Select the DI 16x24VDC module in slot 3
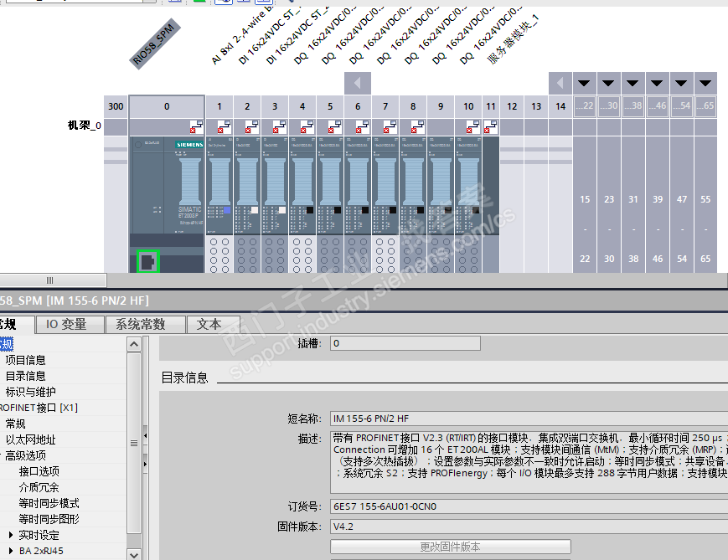The height and width of the screenshot is (560, 728). tap(275, 204)
